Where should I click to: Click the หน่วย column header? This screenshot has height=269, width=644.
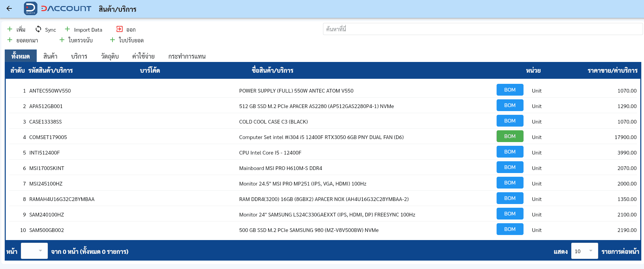[533, 70]
